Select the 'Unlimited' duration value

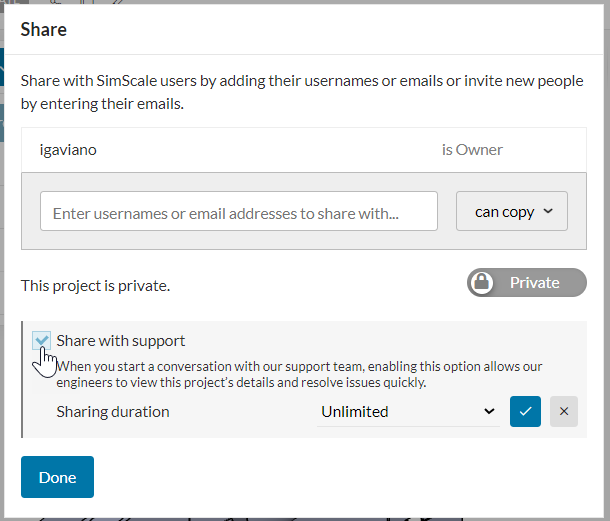355,411
